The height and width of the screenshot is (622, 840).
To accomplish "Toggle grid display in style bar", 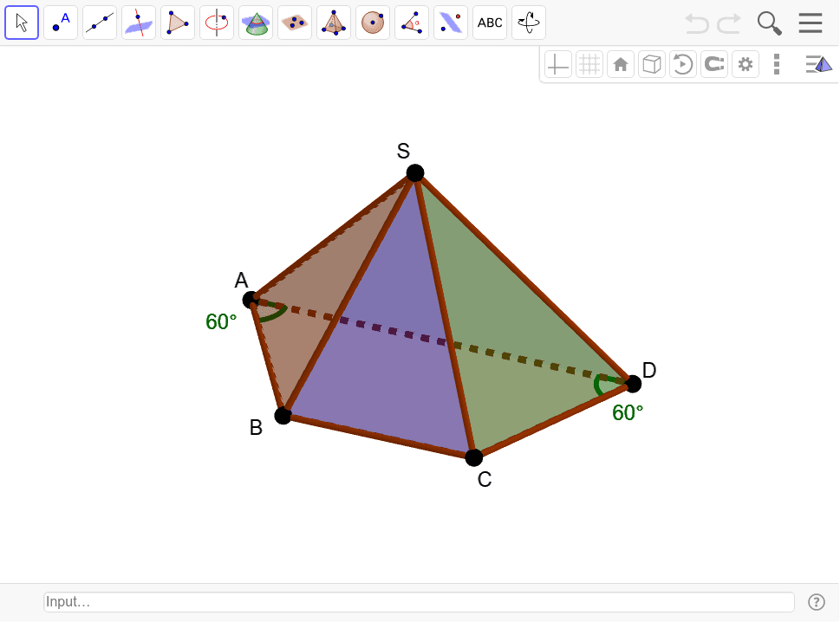I will (x=589, y=65).
